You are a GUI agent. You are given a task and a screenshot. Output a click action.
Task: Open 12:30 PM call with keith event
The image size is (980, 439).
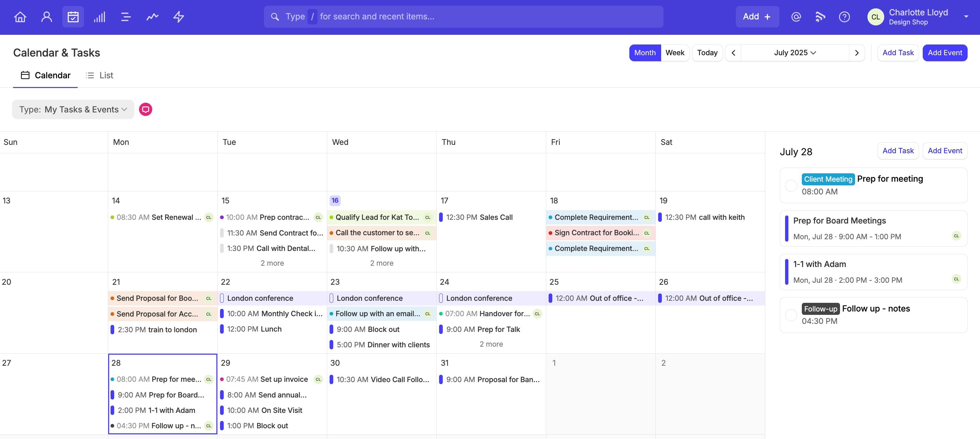click(x=710, y=217)
